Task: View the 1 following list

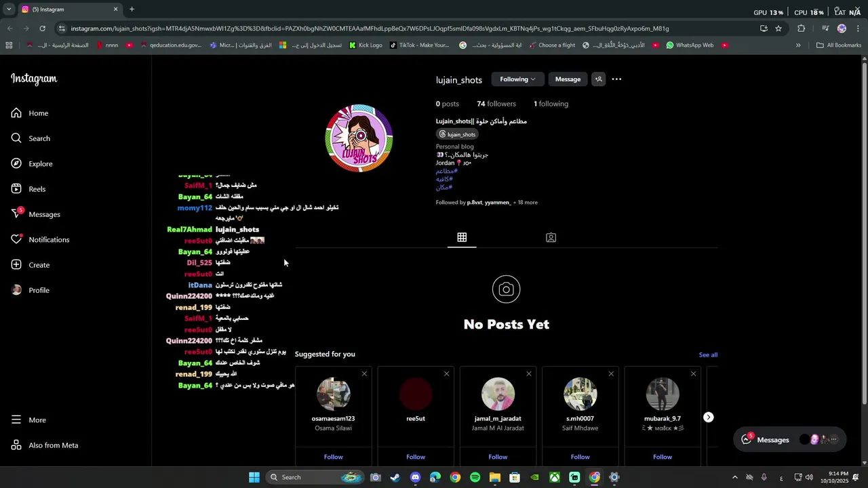Action: click(x=551, y=104)
